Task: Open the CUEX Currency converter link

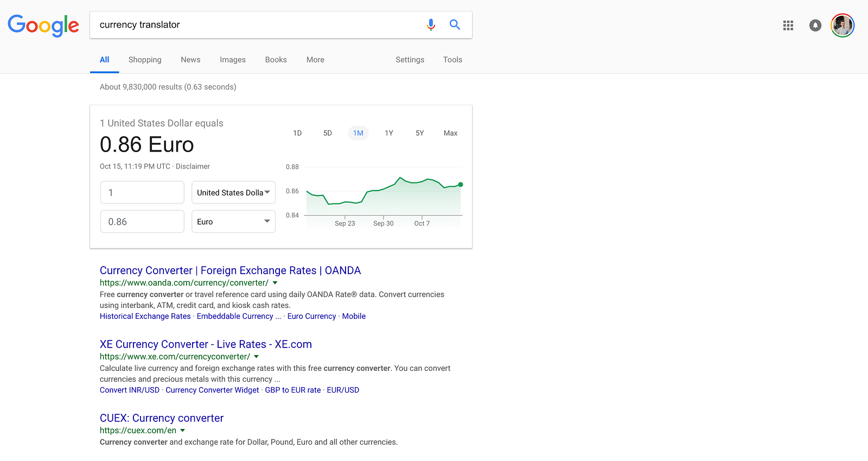Action: point(162,418)
